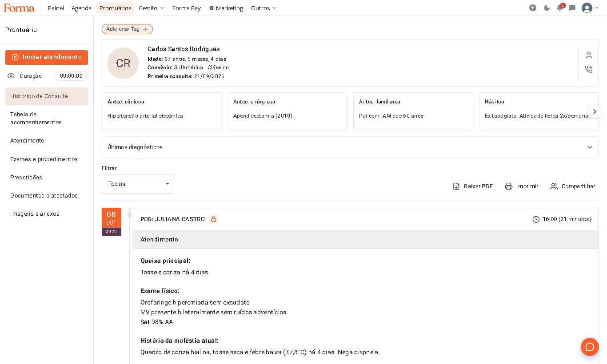Open the messages chat icon in the top bar

[x=572, y=8]
